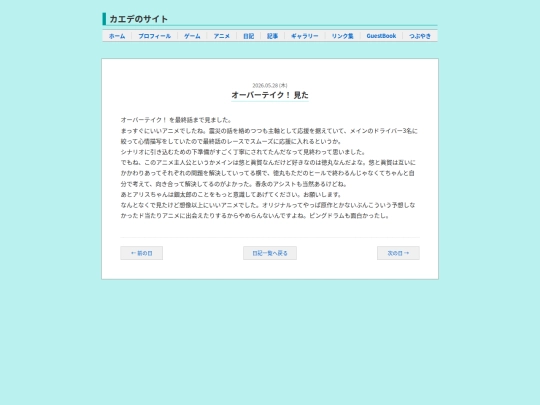Click the heading オーバーテイク！ 見た
This screenshot has height=405, width=540.
click(x=270, y=95)
